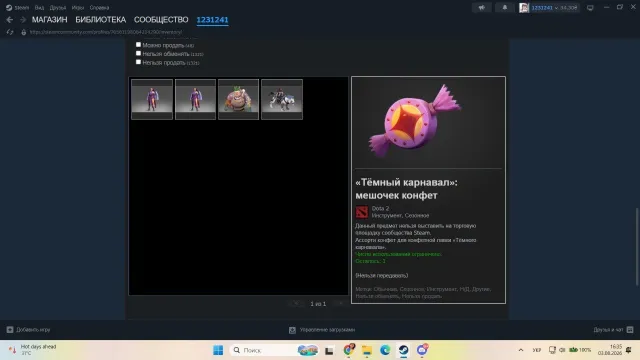640x360 pixels.
Task: Show hidden system tray icons
Action: tap(521, 350)
